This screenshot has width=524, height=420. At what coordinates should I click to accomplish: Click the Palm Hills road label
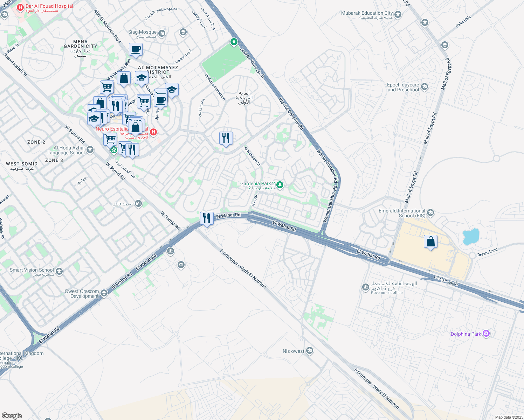[463, 22]
